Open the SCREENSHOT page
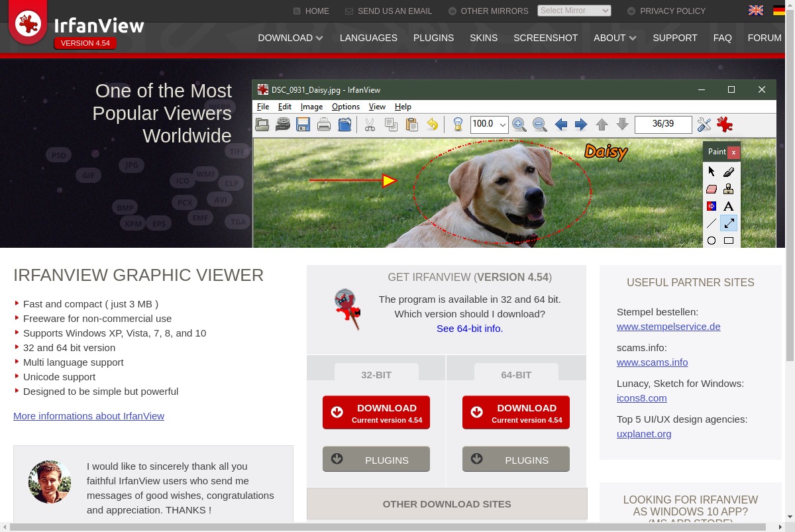The width and height of the screenshot is (795, 532). tap(546, 38)
